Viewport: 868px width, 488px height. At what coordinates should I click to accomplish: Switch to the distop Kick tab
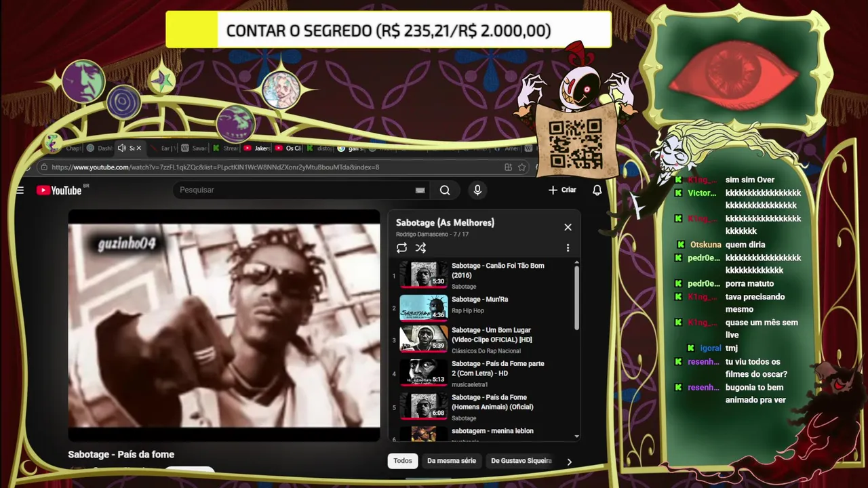pos(319,148)
